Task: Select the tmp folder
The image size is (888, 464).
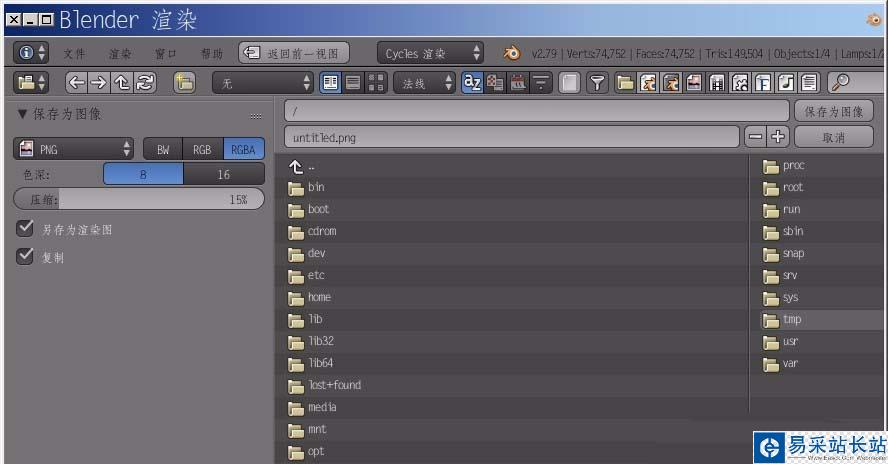Action: (x=822, y=320)
